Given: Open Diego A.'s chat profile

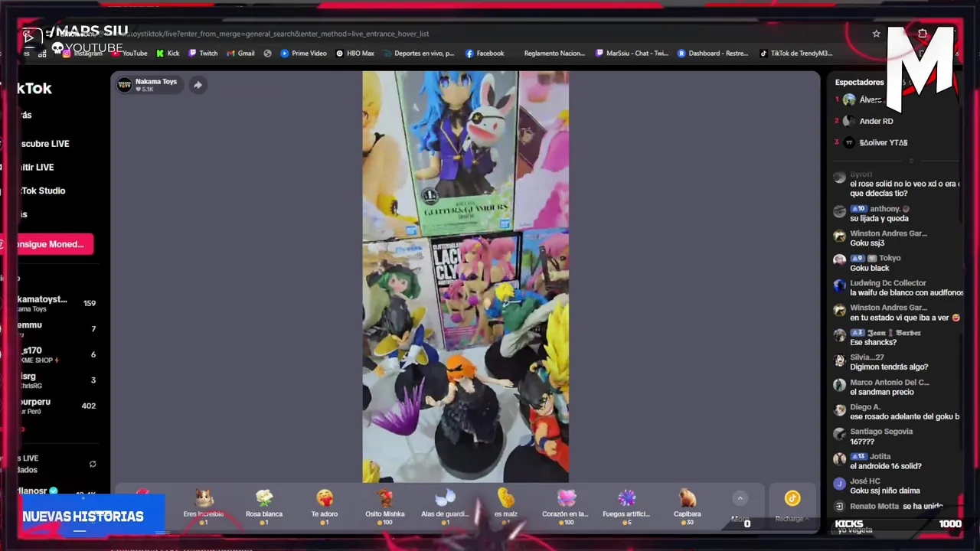Looking at the screenshot, I should tap(865, 407).
